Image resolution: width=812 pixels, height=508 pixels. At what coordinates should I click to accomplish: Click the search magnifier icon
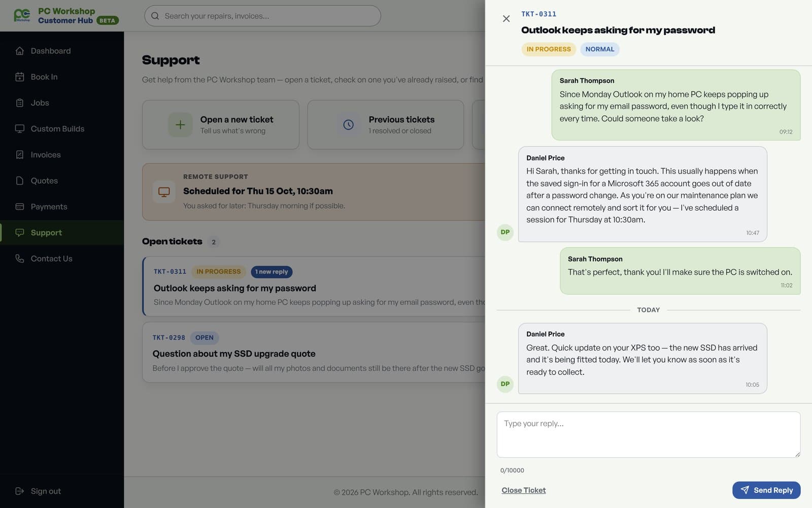155,16
